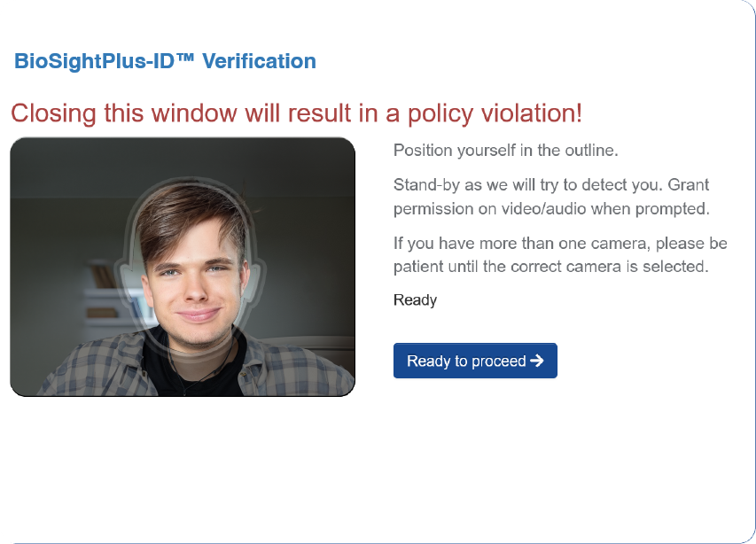Click the patient until correct camera is selected line
Image resolution: width=756 pixels, height=544 pixels.
click(551, 267)
